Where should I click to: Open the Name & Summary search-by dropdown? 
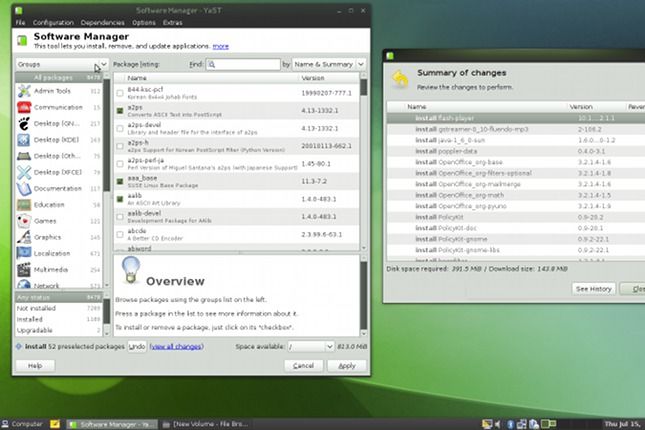pyautogui.click(x=329, y=65)
